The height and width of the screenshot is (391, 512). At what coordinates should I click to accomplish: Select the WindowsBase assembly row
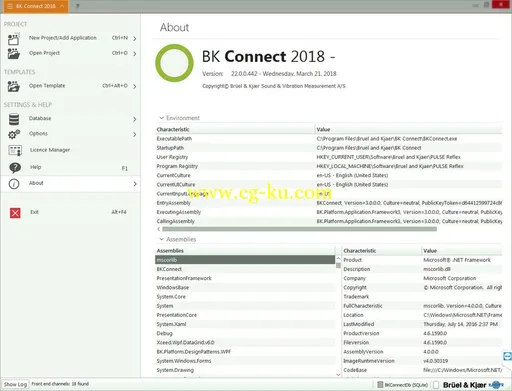(245, 287)
